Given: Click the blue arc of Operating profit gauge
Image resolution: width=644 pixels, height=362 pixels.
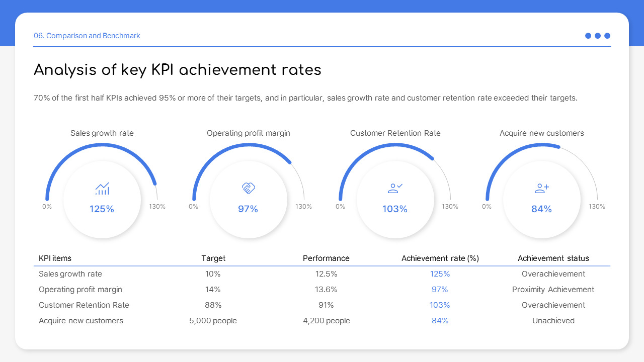Looking at the screenshot, I should [x=248, y=145].
